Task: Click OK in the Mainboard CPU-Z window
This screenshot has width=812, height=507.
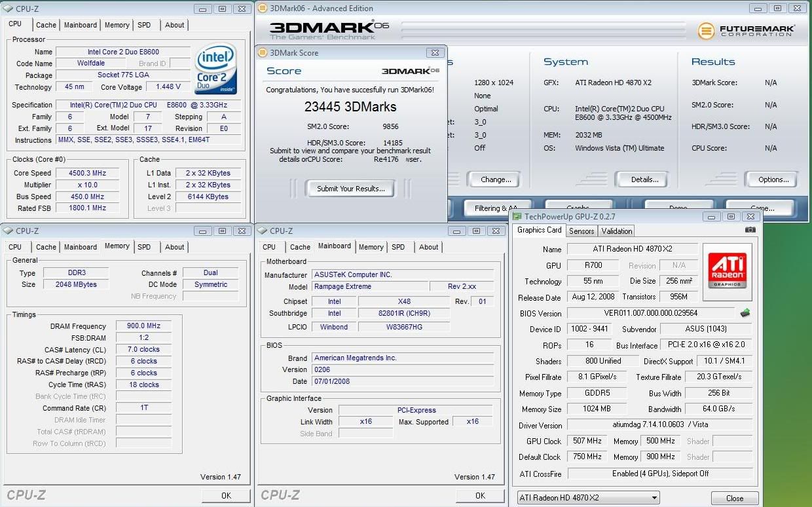Action: (480, 496)
